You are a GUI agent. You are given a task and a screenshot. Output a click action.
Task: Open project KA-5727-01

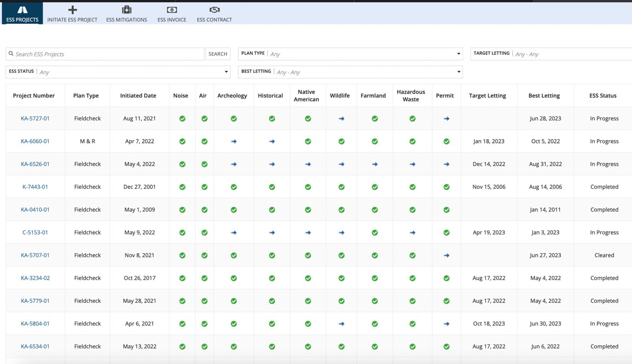click(x=35, y=119)
